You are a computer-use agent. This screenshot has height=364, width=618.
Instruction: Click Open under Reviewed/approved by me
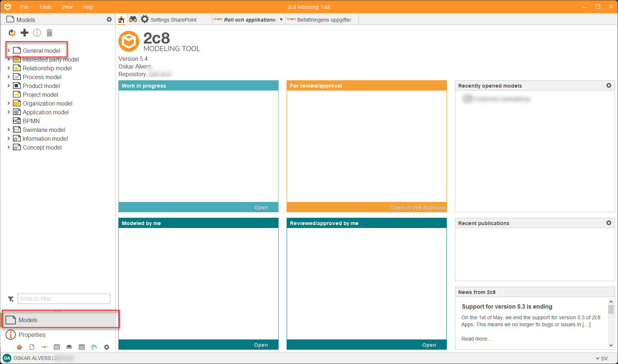click(429, 345)
